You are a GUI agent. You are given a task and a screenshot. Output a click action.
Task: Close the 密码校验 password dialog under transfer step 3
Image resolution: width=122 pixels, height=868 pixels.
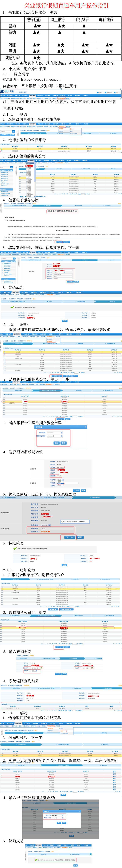(x=86, y=427)
